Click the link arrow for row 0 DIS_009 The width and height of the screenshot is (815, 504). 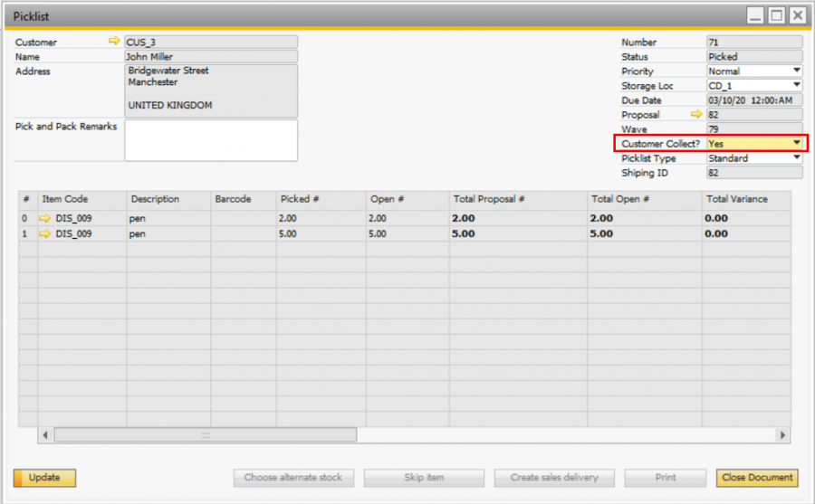tap(46, 218)
